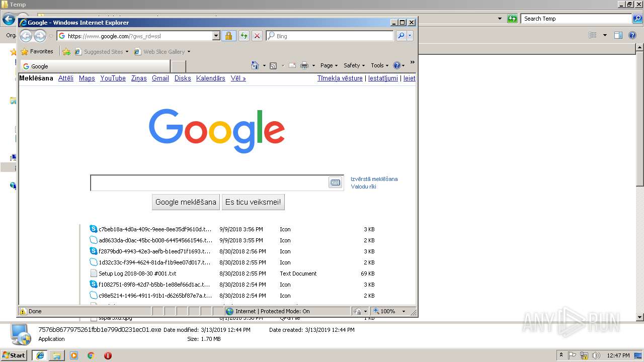Open the YouTube link

(113, 78)
